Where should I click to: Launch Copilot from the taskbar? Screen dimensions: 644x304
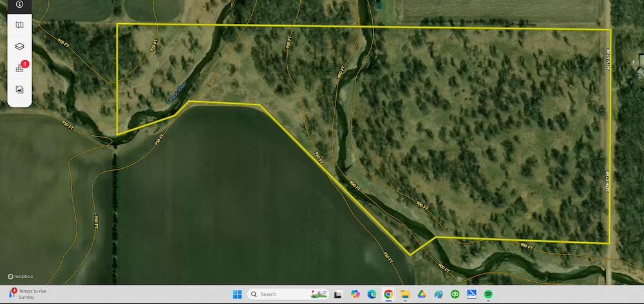354,294
